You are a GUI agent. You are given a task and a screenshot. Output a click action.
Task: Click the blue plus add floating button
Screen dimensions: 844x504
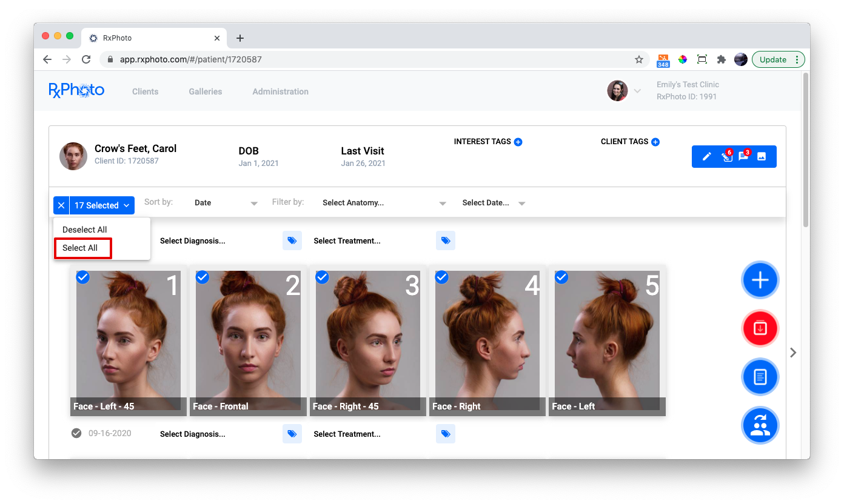[x=760, y=280]
